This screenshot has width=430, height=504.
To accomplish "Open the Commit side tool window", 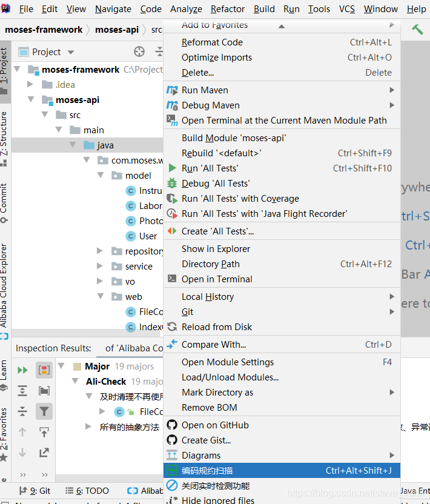I will coord(4,202).
